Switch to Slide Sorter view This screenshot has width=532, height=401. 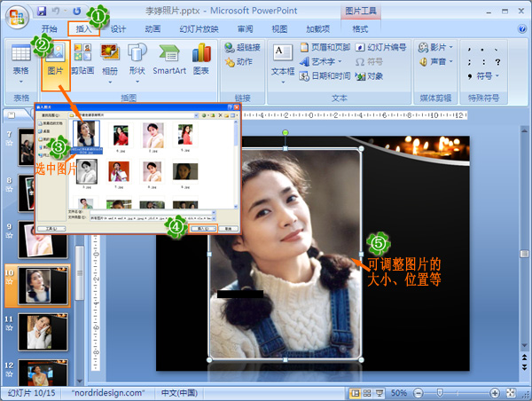367,393
